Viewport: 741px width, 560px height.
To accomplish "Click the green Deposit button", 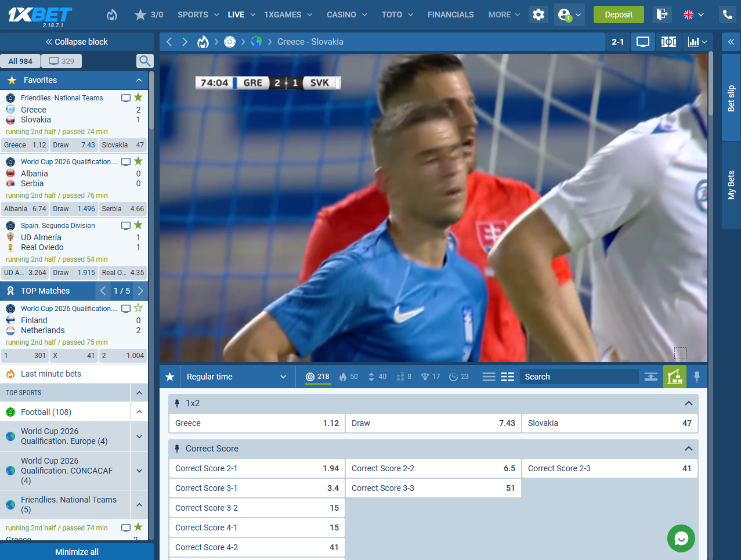I will pos(618,15).
